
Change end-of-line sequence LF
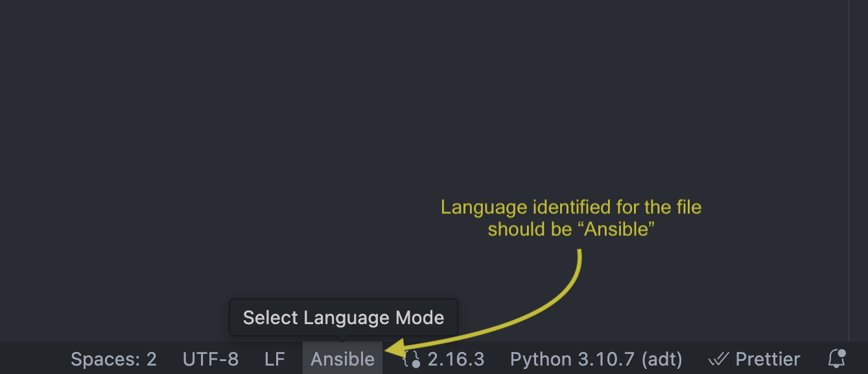point(275,359)
